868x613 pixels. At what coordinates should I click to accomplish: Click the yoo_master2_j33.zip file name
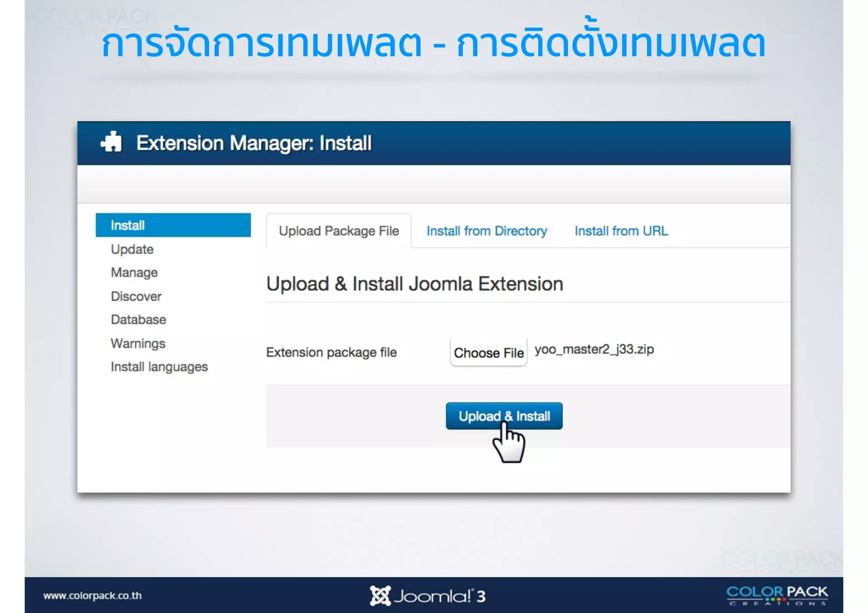(594, 349)
